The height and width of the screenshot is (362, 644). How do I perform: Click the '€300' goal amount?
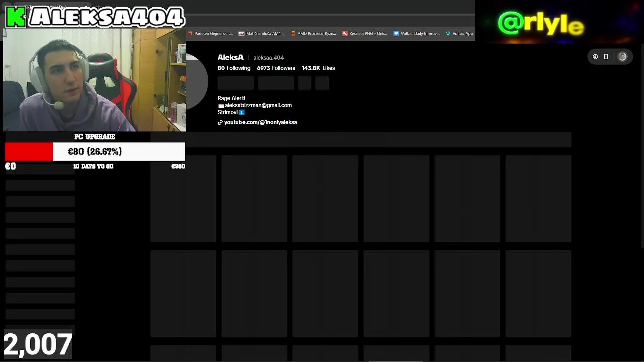click(x=178, y=166)
